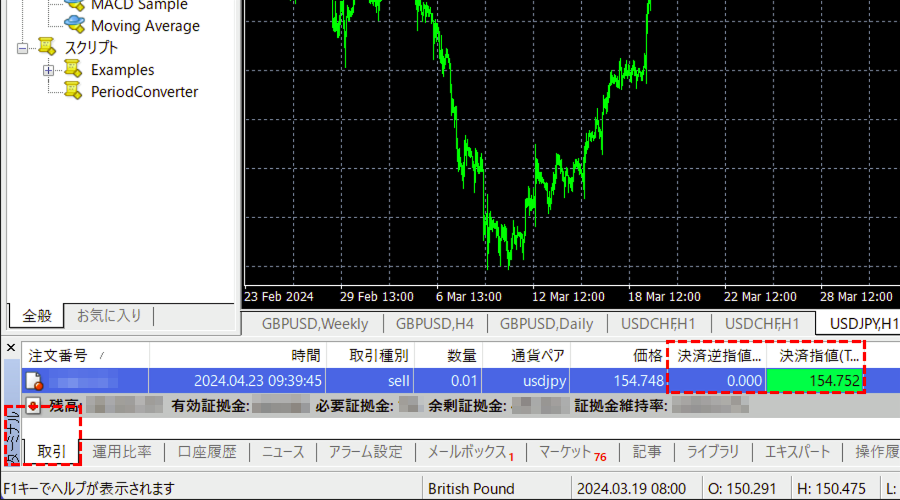The image size is (900, 500).
Task: Sort by the 通貨ペア column header
Action: pos(526,356)
